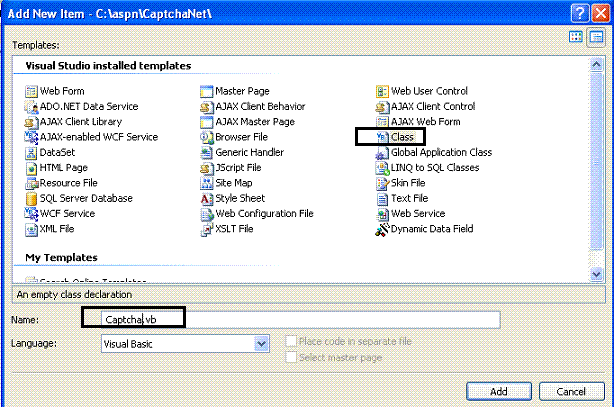614x407 pixels.
Task: Switch to large icons view
Action: point(576,37)
